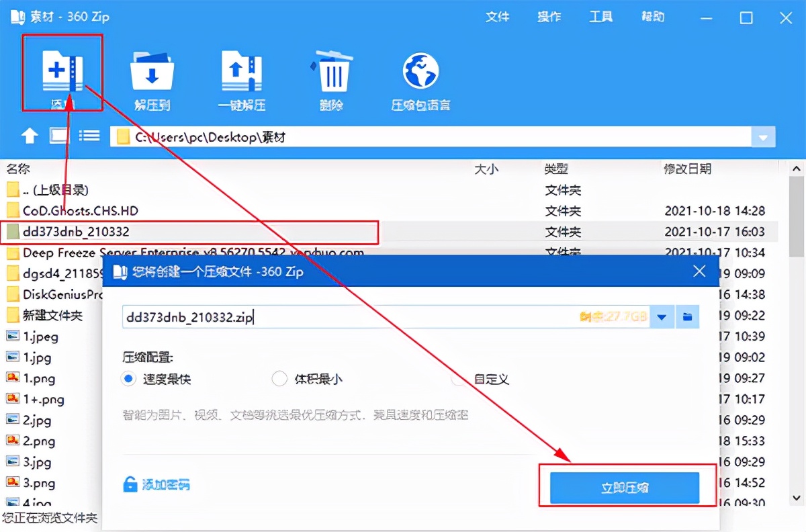Expand the archive name dropdown in the dialog
The width and height of the screenshot is (806, 532).
(663, 316)
